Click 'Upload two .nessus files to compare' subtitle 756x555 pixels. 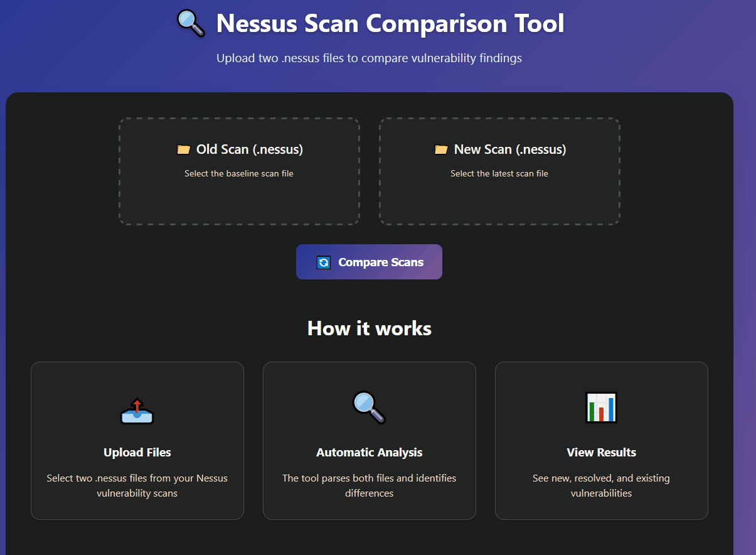point(370,58)
